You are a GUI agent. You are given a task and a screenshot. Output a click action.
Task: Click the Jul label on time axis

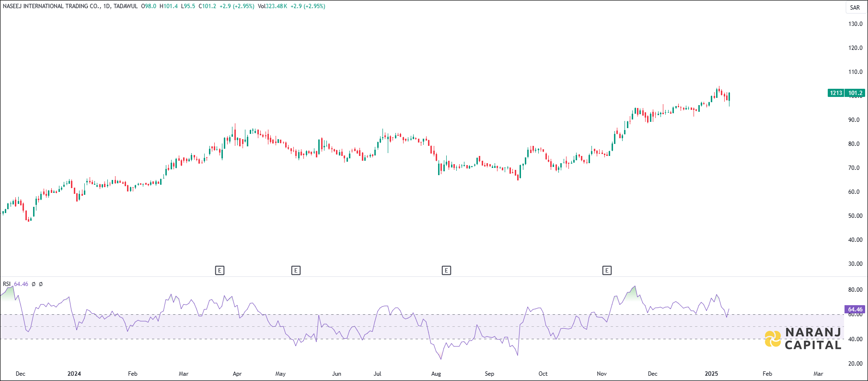pyautogui.click(x=378, y=374)
